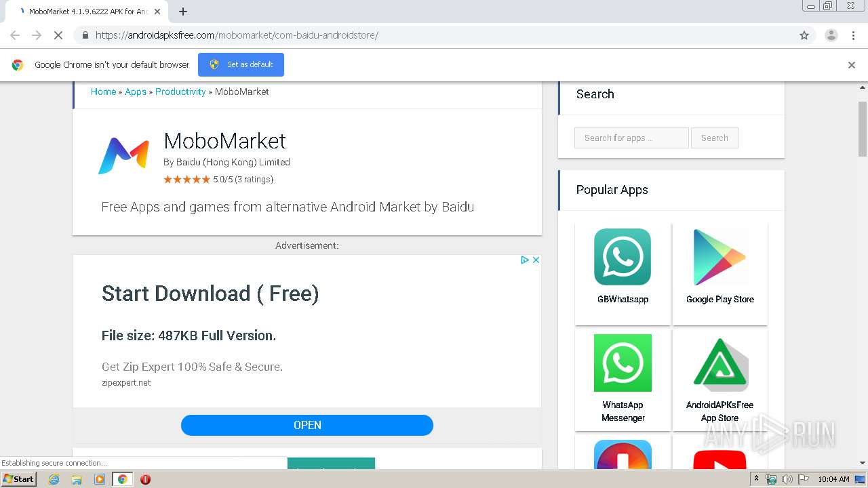
Task: Open the Action Center flag icon
Action: tap(804, 479)
